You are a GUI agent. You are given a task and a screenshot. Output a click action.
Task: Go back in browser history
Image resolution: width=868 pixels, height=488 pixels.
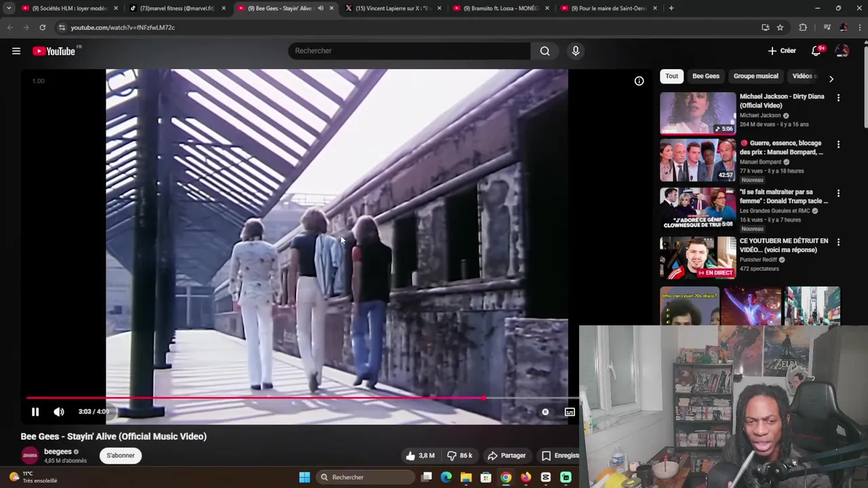point(9,27)
